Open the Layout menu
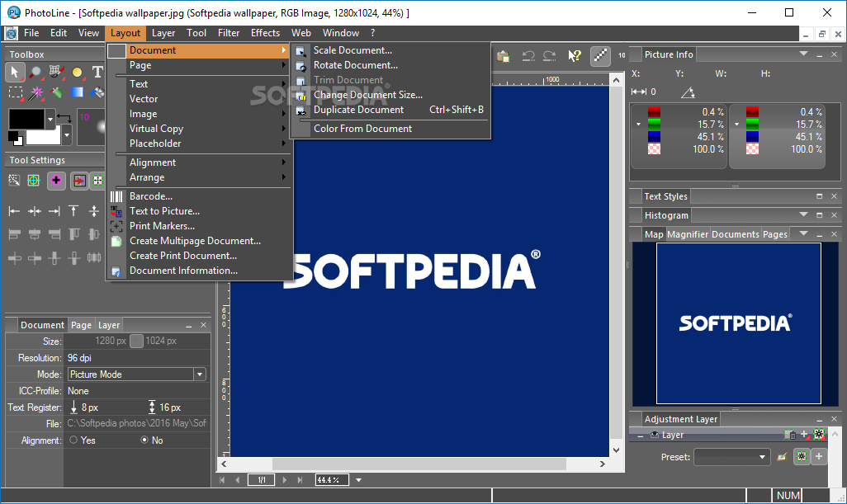The height and width of the screenshot is (504, 847). point(125,33)
